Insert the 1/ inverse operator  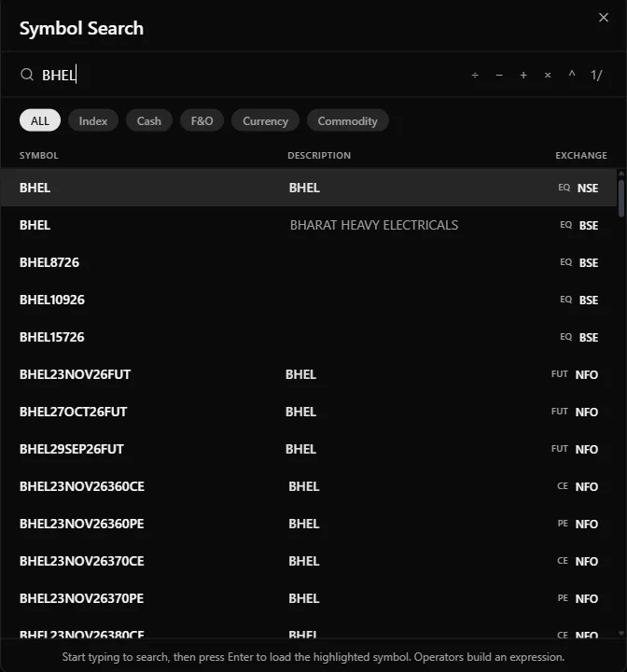596,76
